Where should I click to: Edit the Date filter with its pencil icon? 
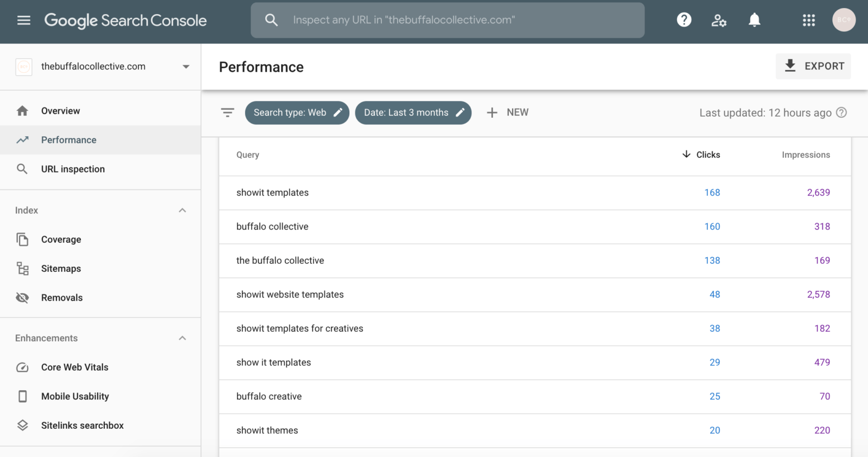click(461, 112)
